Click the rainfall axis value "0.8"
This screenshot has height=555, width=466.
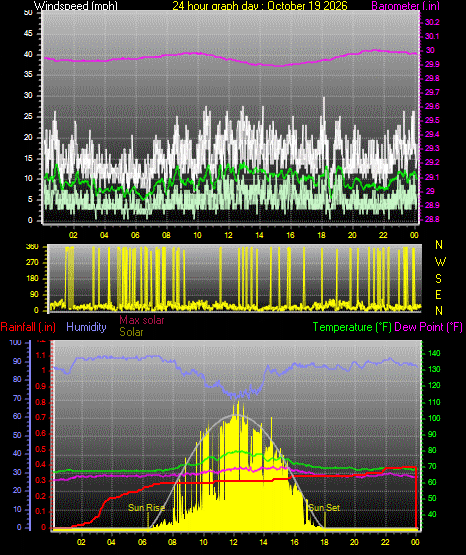(x=41, y=402)
